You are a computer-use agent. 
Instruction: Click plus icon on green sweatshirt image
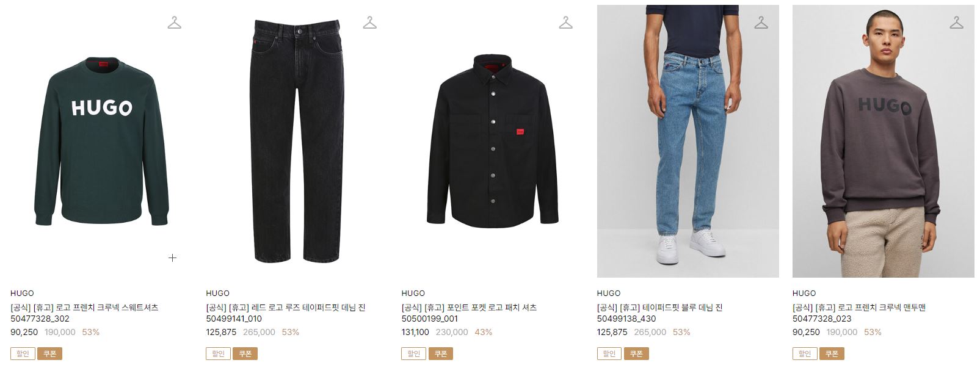(x=173, y=258)
